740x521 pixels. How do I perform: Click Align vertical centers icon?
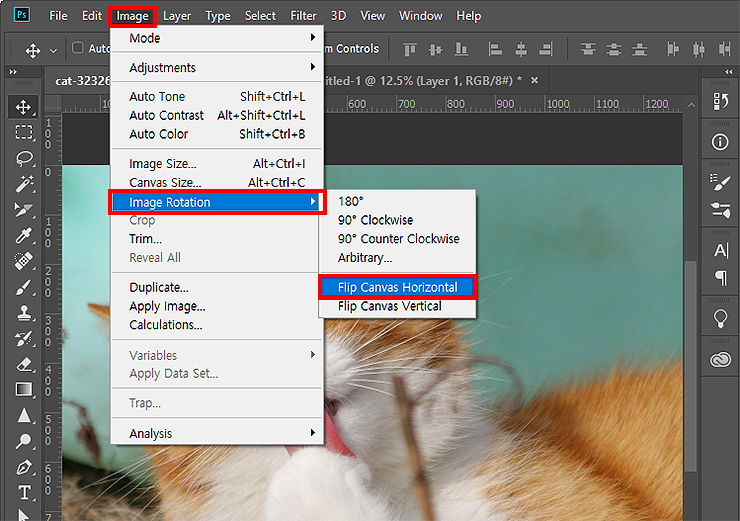(x=435, y=49)
